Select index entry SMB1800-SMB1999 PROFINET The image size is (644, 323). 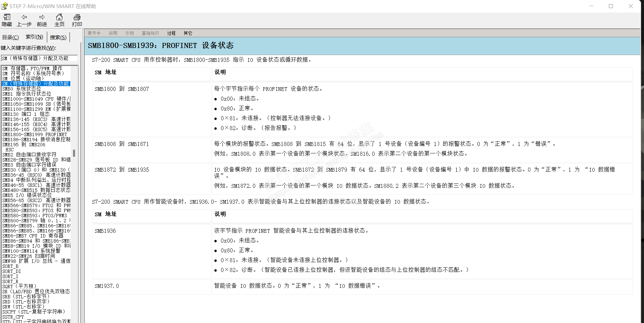click(x=35, y=134)
